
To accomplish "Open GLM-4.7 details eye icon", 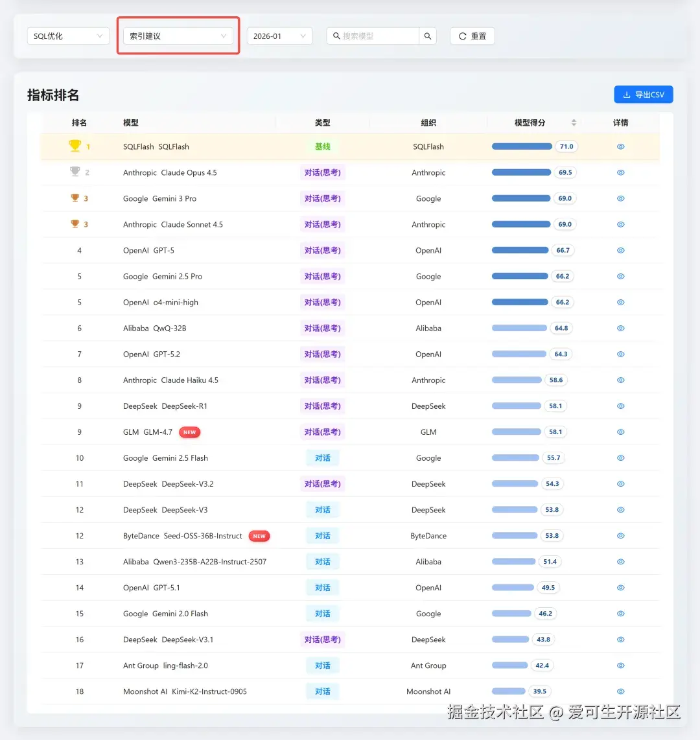I will (620, 432).
